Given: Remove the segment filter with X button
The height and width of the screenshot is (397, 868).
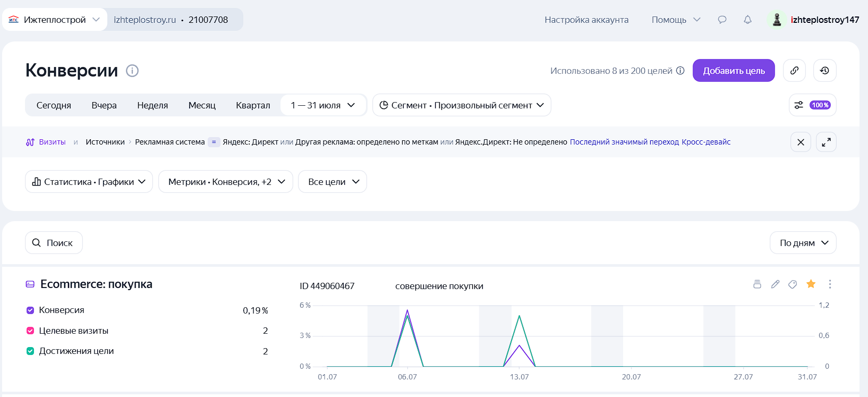Looking at the screenshot, I should pyautogui.click(x=801, y=142).
